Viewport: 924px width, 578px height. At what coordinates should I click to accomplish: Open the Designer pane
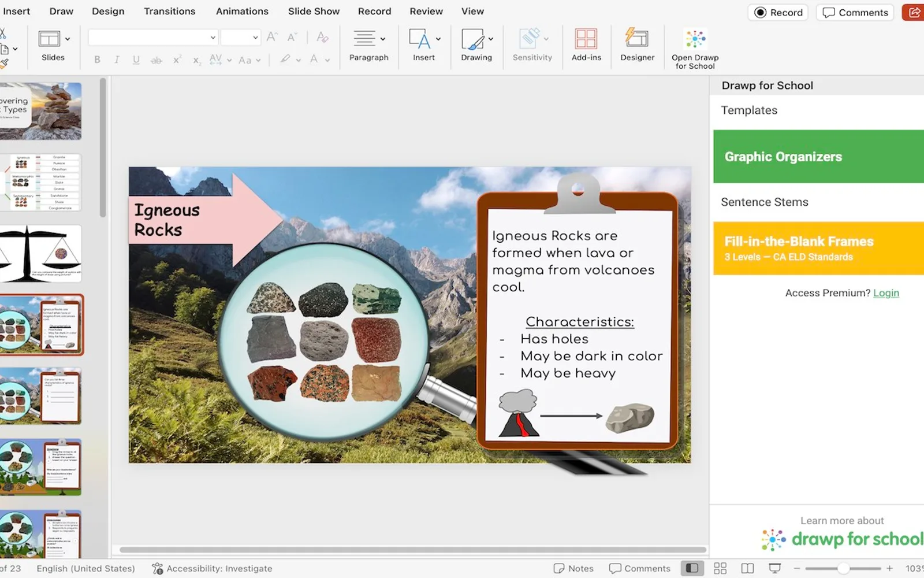(x=638, y=45)
